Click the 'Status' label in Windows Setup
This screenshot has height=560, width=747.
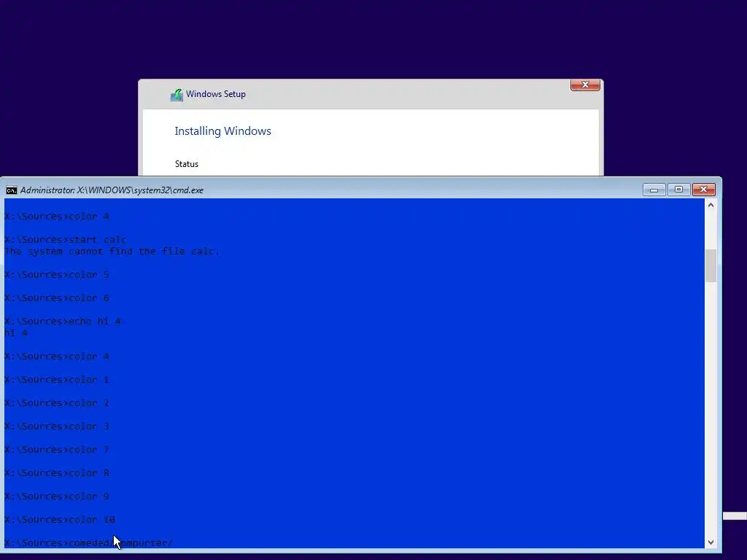186,164
